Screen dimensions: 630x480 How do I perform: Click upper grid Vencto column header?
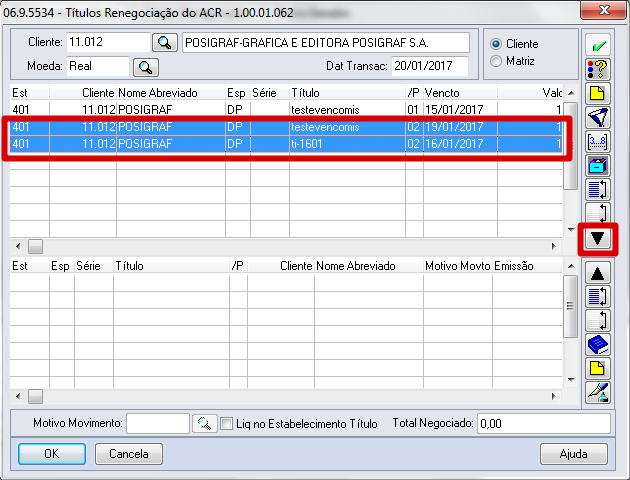(x=460, y=93)
